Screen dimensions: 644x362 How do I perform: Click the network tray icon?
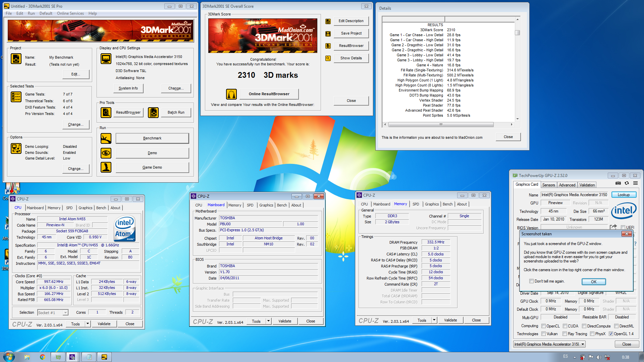coord(607,357)
